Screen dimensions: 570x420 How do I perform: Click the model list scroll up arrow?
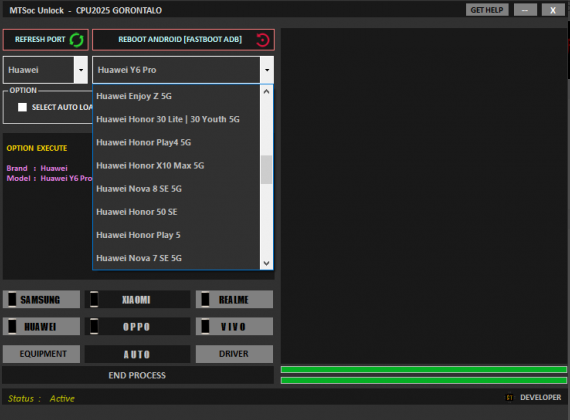tap(266, 91)
